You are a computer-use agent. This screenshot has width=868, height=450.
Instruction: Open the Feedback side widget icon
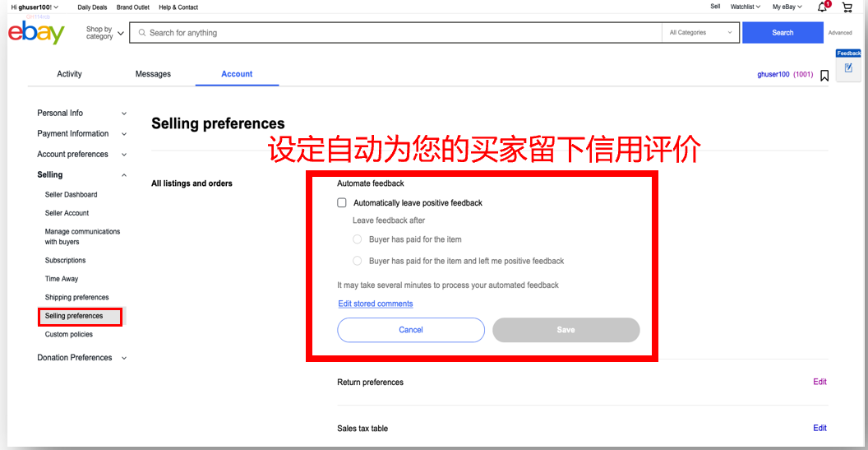click(848, 67)
